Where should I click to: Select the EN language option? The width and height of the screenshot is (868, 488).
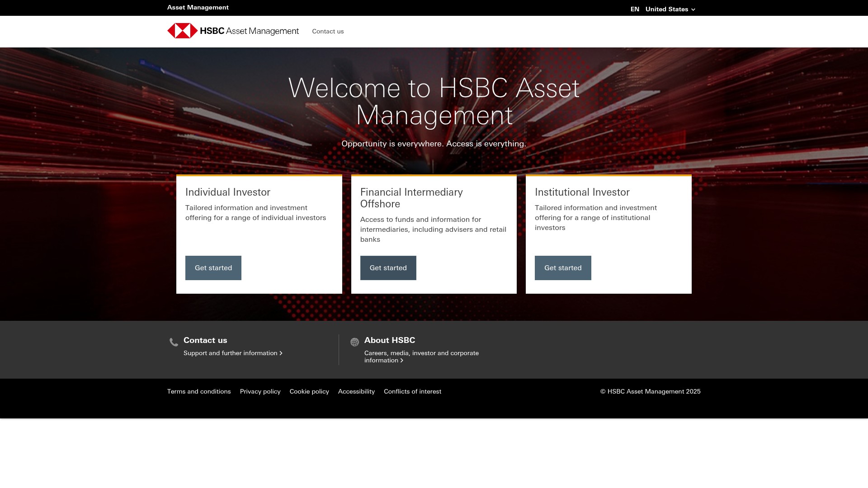click(635, 9)
